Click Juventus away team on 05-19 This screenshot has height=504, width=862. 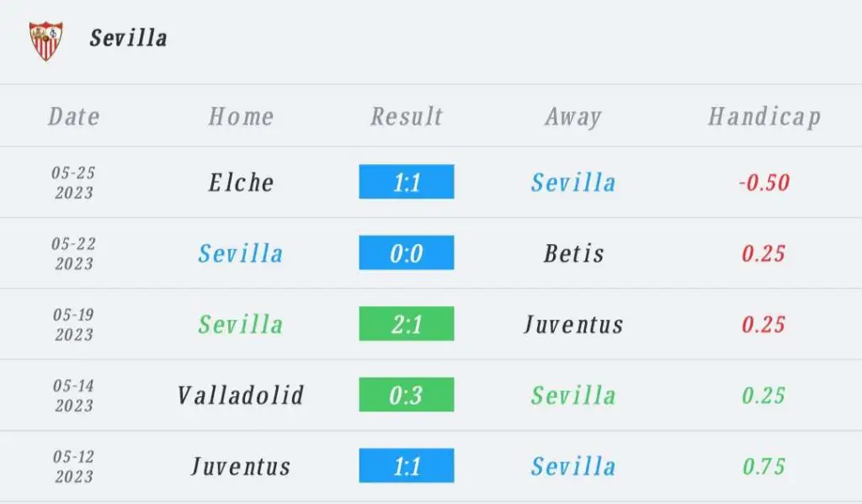pos(574,324)
